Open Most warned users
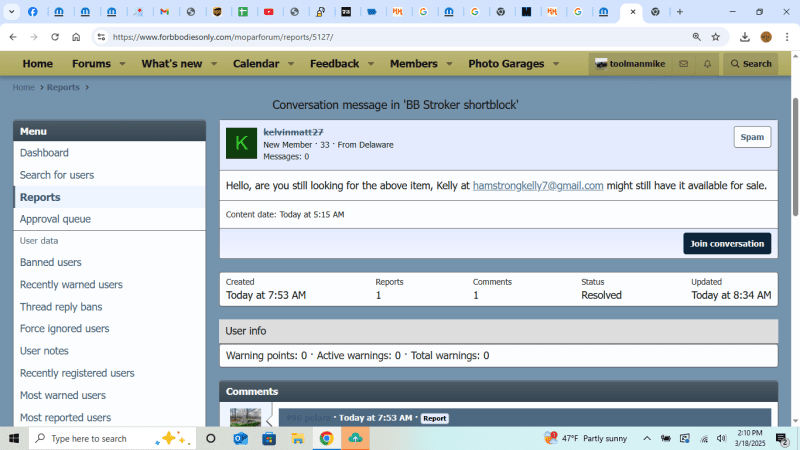Viewport: 800px width, 450px height. pos(110,395)
